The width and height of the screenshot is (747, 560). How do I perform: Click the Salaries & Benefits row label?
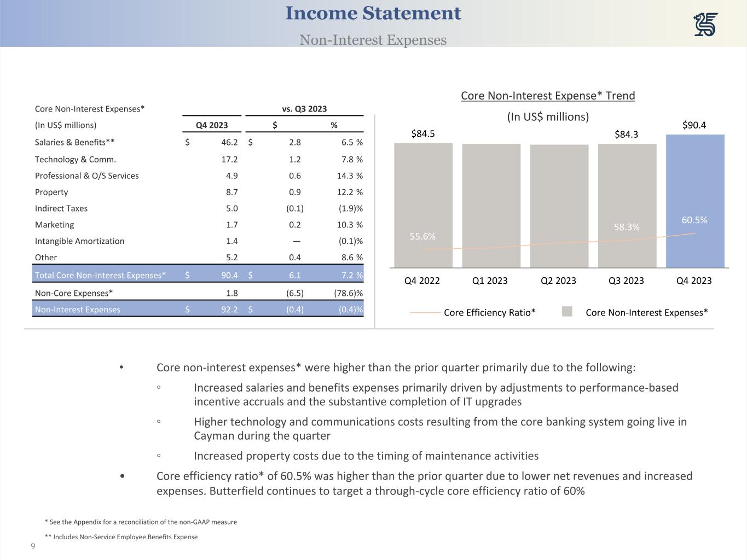[x=75, y=142]
